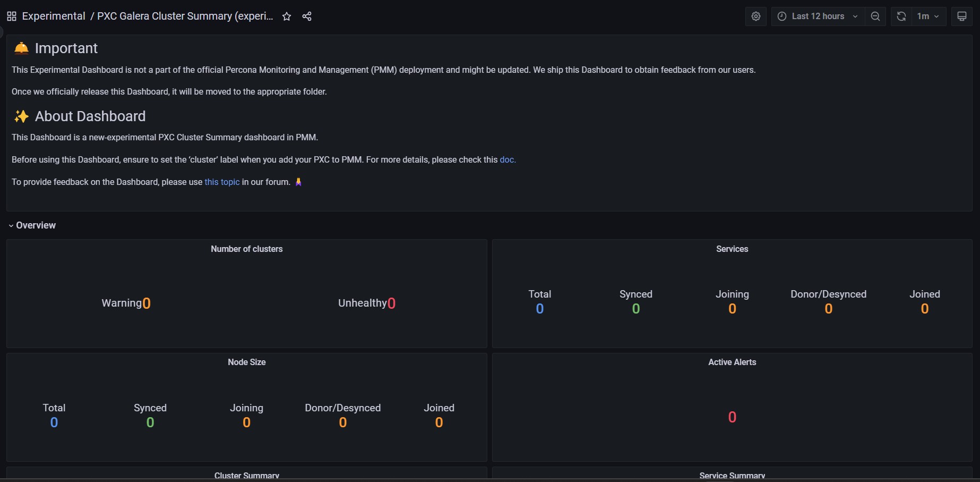Screen dimensions: 980x482
Task: Click the Services panel title
Action: (x=732, y=249)
